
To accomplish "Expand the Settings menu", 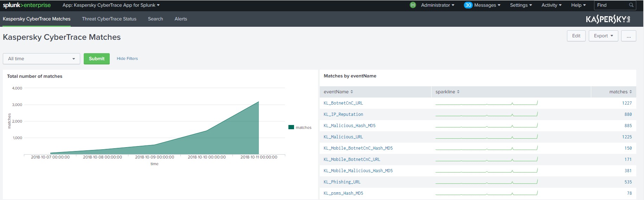I will click(521, 5).
